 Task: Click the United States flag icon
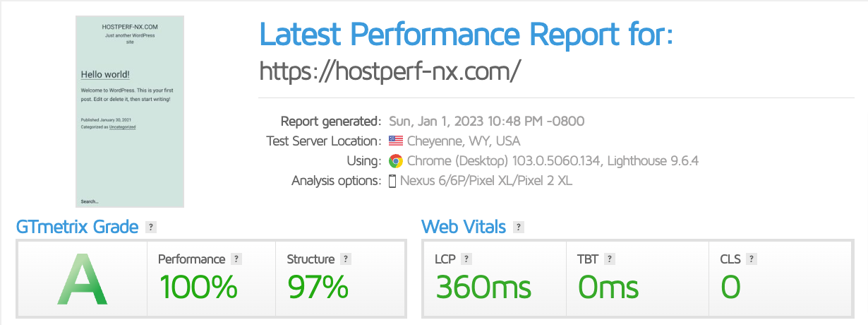(x=395, y=141)
